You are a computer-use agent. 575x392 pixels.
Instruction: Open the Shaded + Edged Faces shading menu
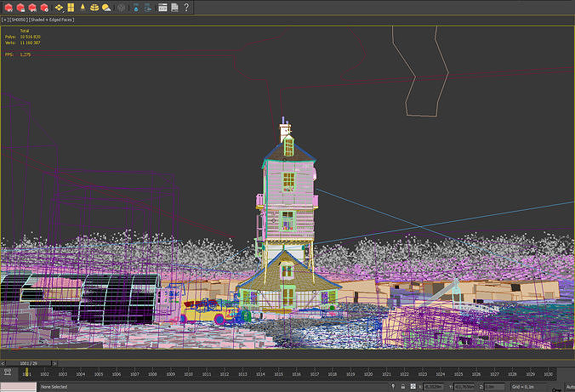tap(52, 20)
